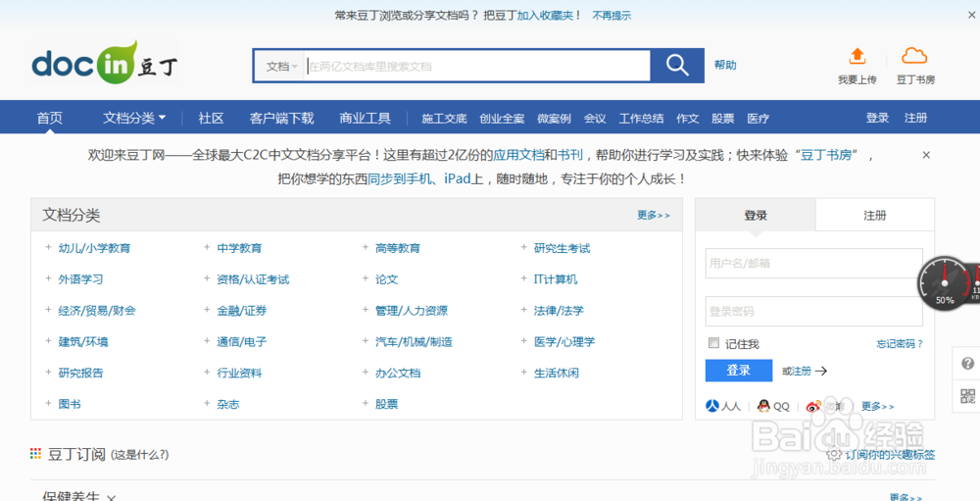The height and width of the screenshot is (501, 980).
Task: Click the arrow next to 或注册
Action: point(821,371)
